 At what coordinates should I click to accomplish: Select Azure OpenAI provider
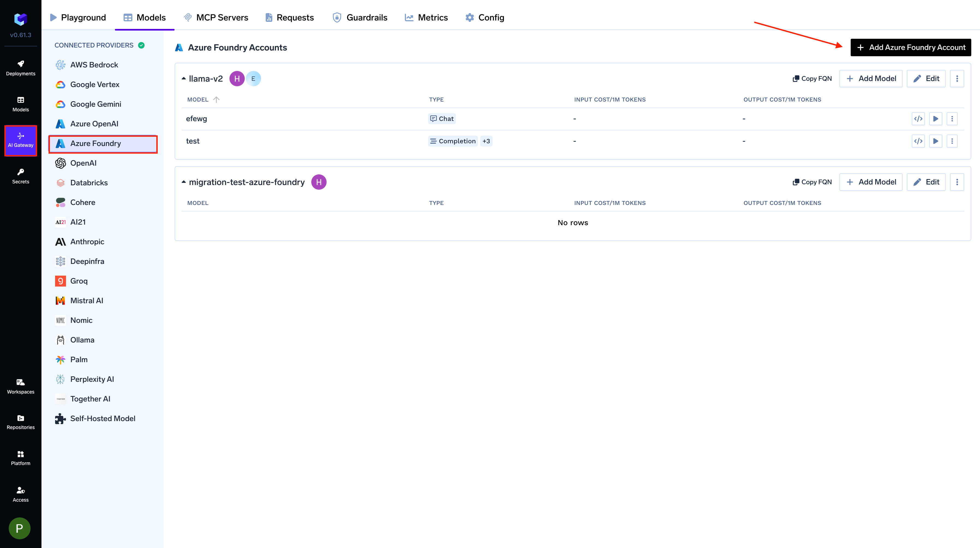[x=103, y=124]
